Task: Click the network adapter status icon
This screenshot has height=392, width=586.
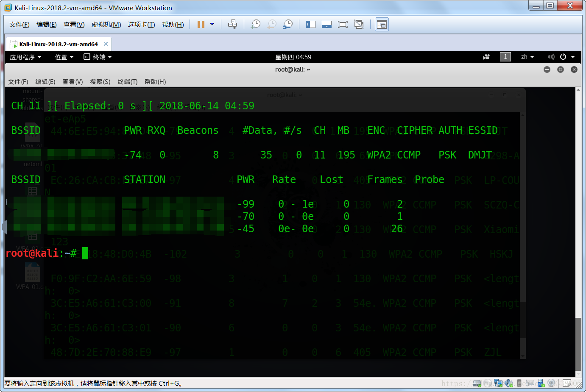Action: pyautogui.click(x=498, y=383)
